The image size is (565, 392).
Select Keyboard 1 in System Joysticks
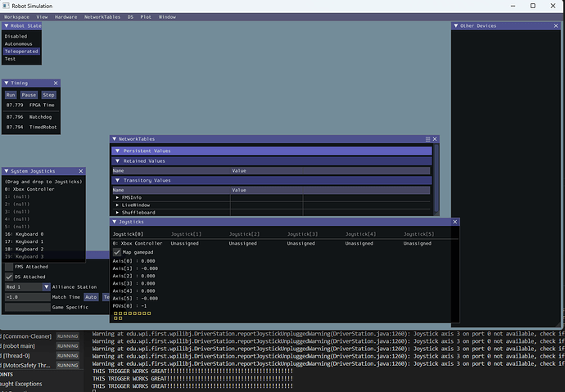coord(24,242)
